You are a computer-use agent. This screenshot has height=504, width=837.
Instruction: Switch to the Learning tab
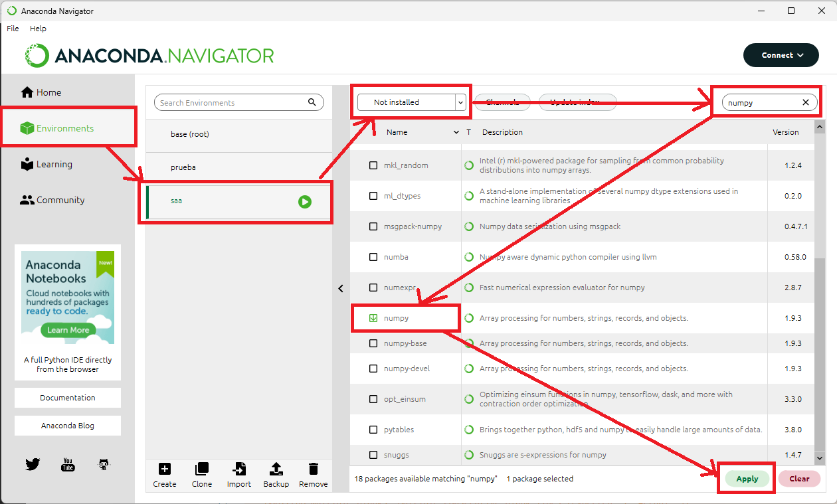click(x=54, y=164)
